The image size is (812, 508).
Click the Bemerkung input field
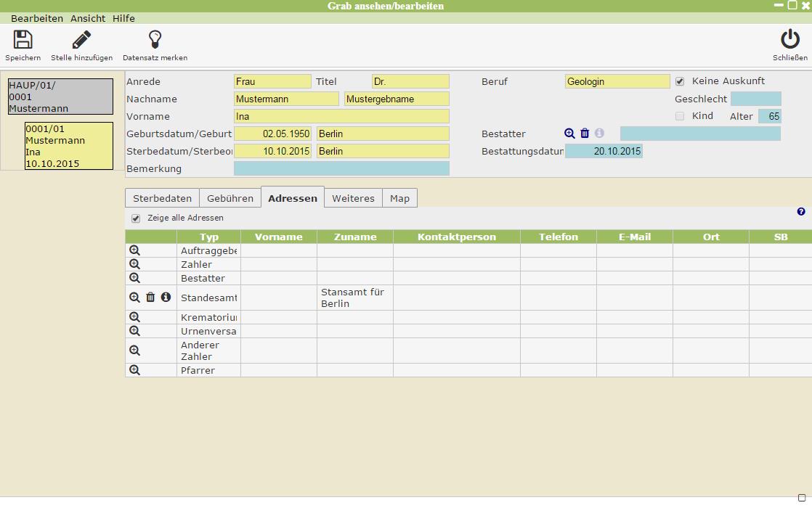341,168
